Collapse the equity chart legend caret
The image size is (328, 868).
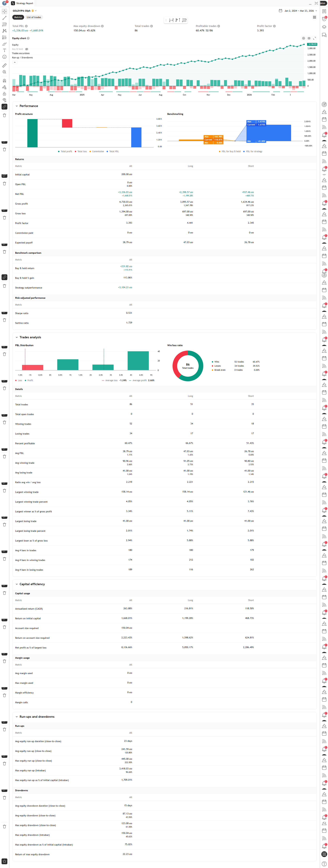(15, 62)
